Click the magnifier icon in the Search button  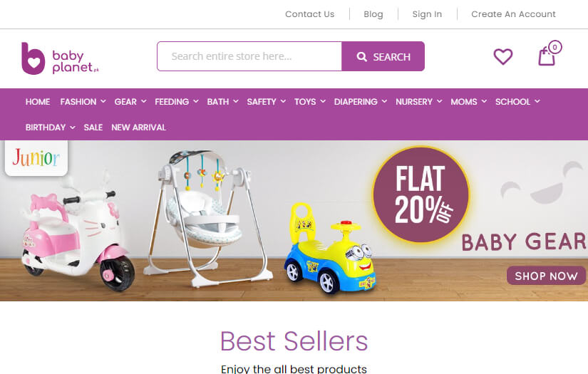point(361,56)
